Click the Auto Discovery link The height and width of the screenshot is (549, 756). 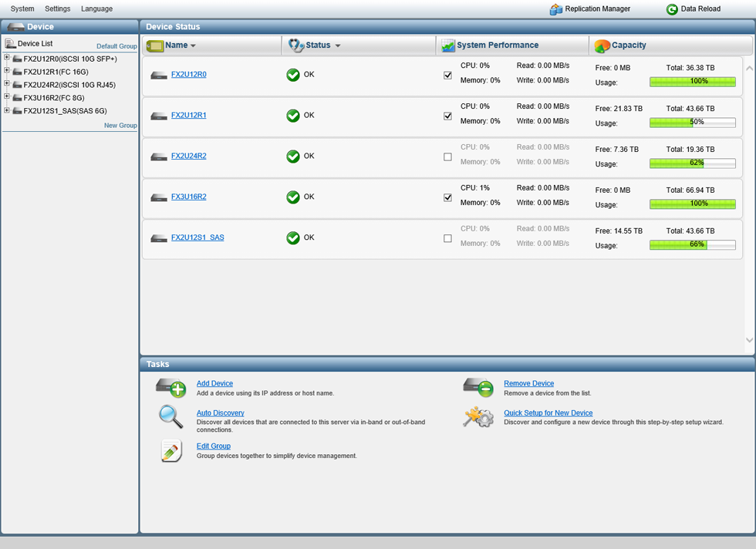(221, 413)
